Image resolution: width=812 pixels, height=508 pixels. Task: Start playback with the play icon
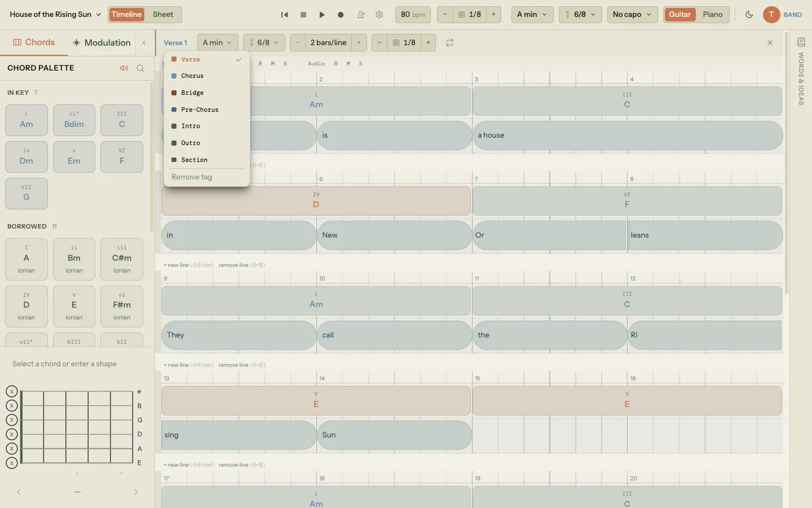322,15
